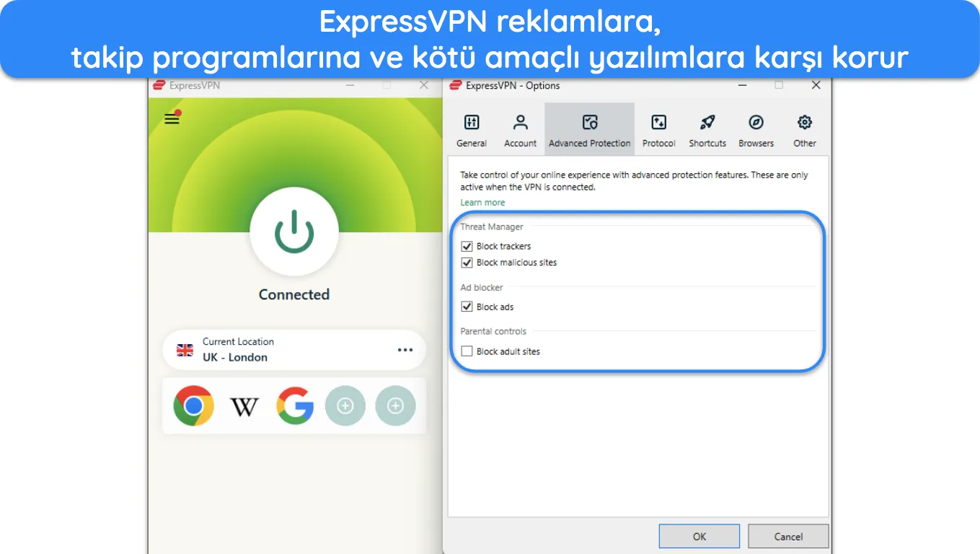Dismiss options with the Cancel button

coord(788,536)
